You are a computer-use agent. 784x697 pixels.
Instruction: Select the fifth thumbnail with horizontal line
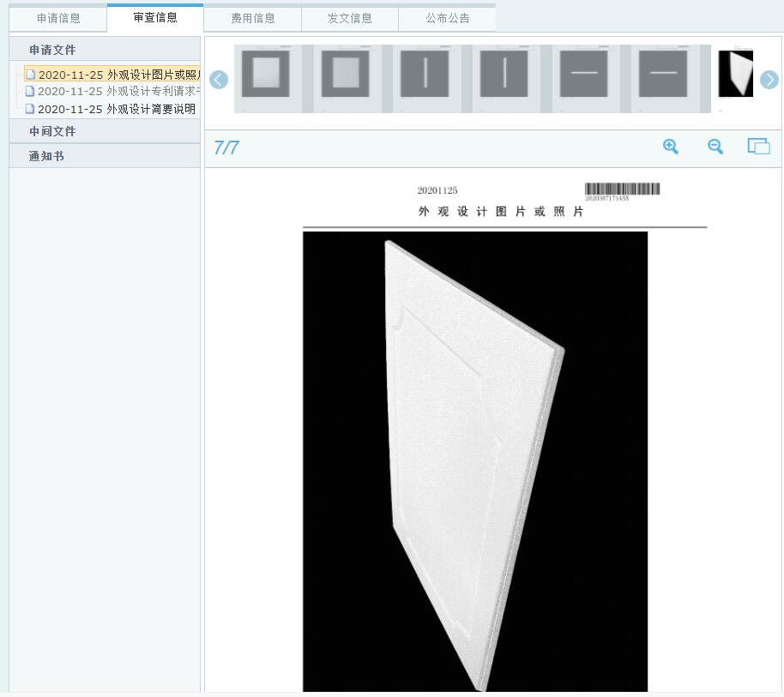click(584, 77)
